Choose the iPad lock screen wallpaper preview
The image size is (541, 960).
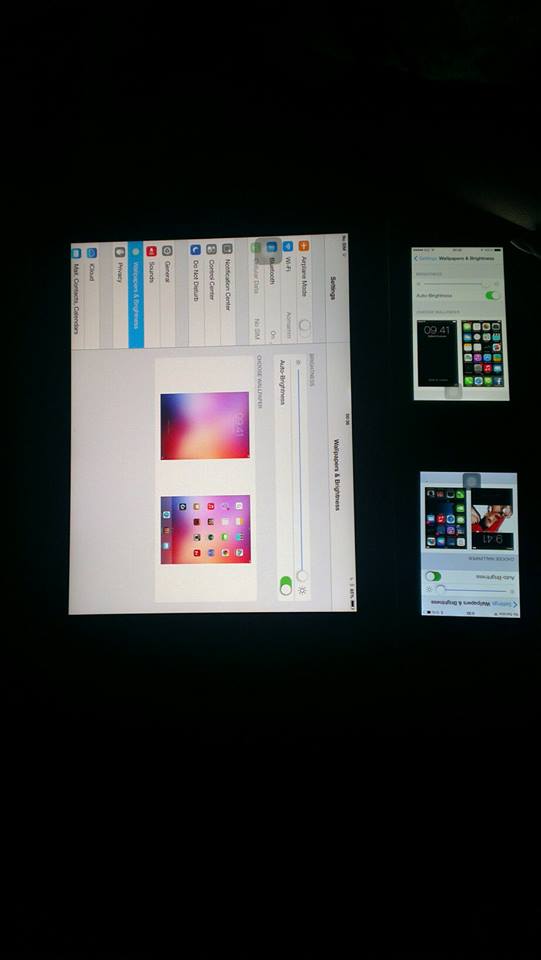pos(205,426)
